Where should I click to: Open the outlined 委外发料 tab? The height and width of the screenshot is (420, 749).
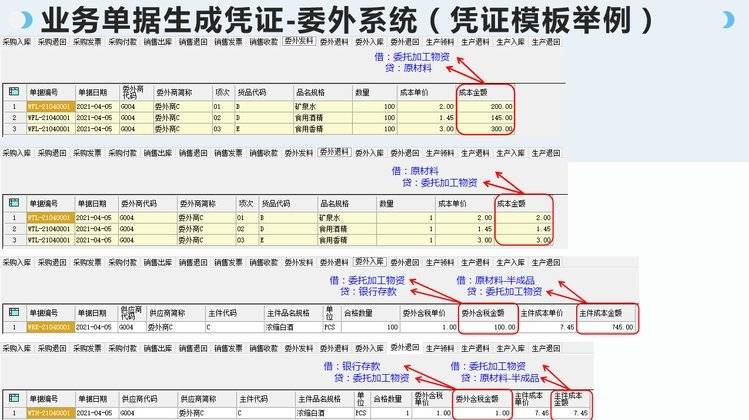point(298,42)
